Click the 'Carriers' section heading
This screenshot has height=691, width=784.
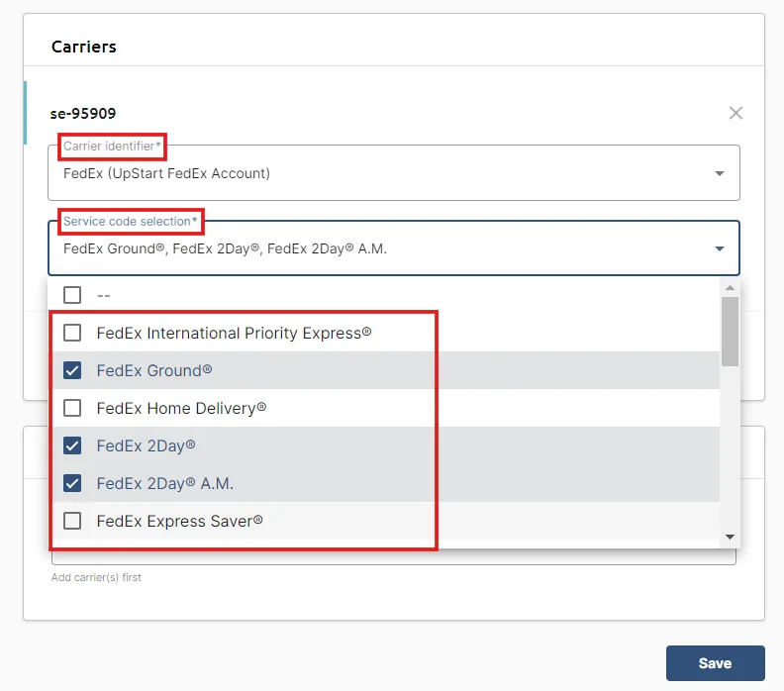point(84,47)
